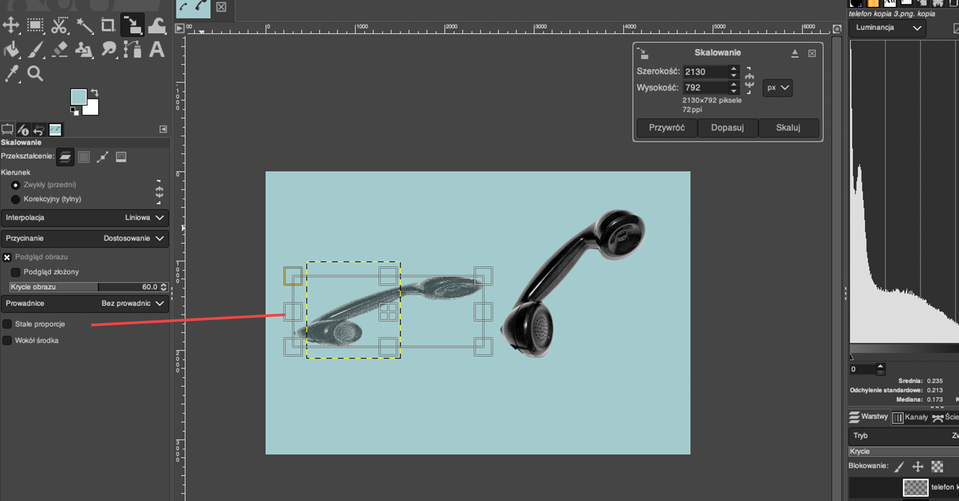The image size is (959, 501).
Task: Select Korekcyjny (tylny) direction radio
Action: [15, 199]
